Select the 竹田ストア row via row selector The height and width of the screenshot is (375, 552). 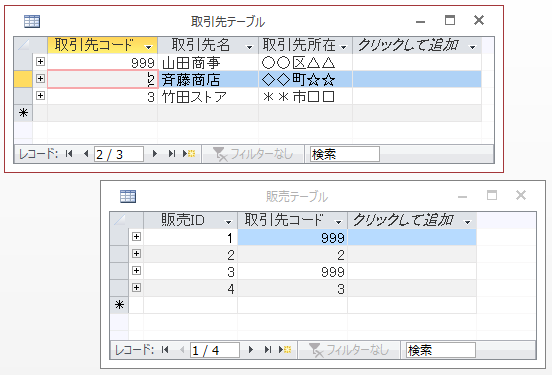coord(23,96)
